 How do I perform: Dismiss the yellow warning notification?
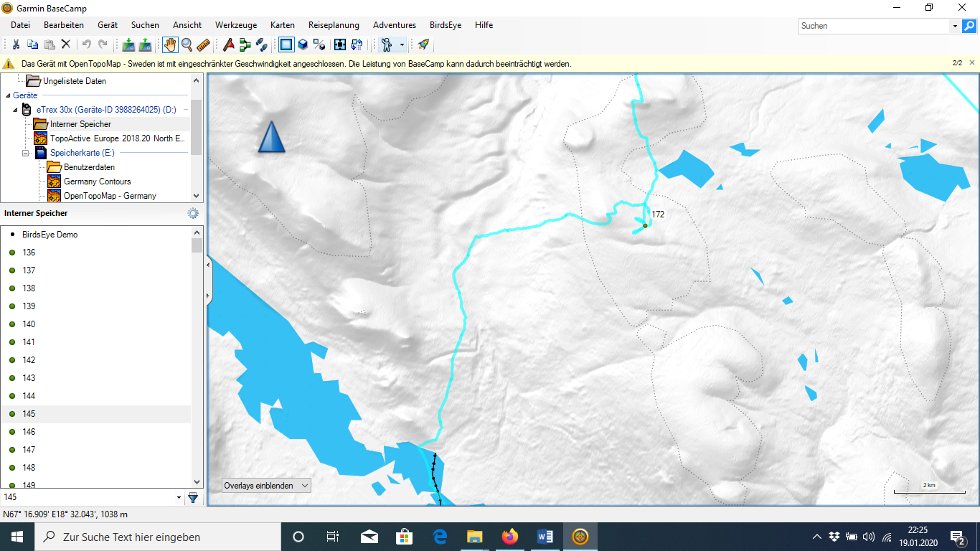972,63
